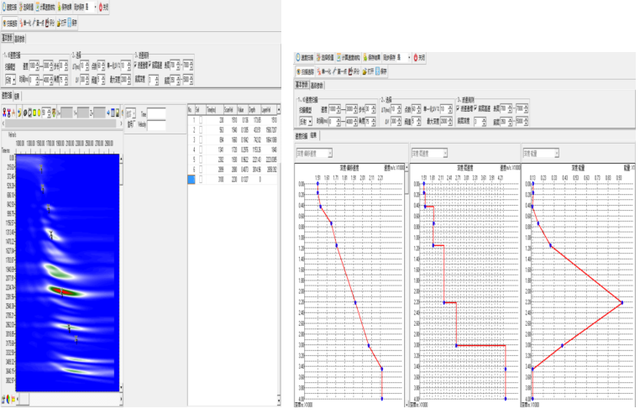Click the light bulb icon at end of spectrum toolbar
Viewport: 640px width, 414px height.
coord(118,113)
